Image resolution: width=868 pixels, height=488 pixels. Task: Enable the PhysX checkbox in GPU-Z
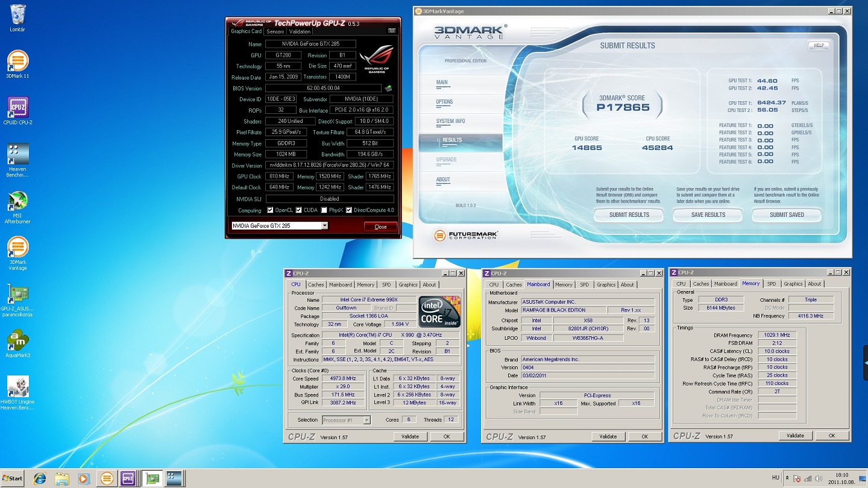(x=324, y=210)
